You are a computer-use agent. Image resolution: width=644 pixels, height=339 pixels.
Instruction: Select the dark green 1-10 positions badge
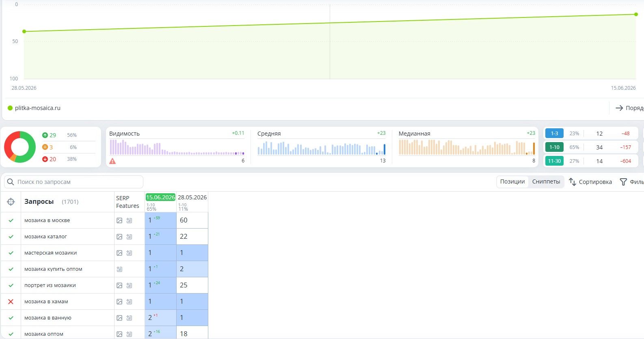554,147
